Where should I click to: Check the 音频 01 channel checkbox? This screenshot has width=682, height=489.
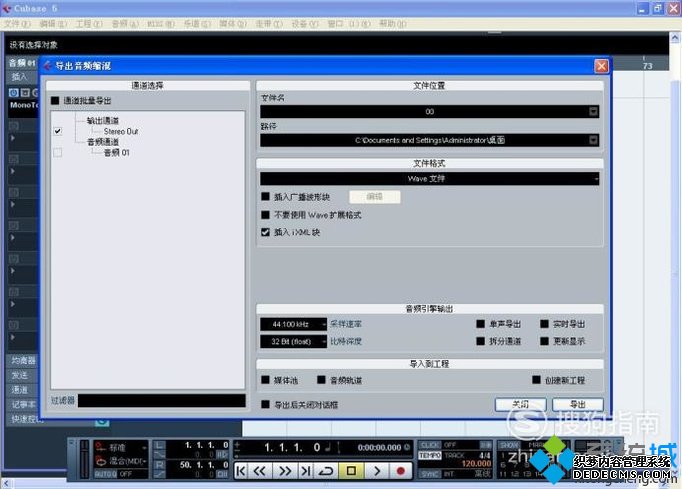[x=57, y=152]
